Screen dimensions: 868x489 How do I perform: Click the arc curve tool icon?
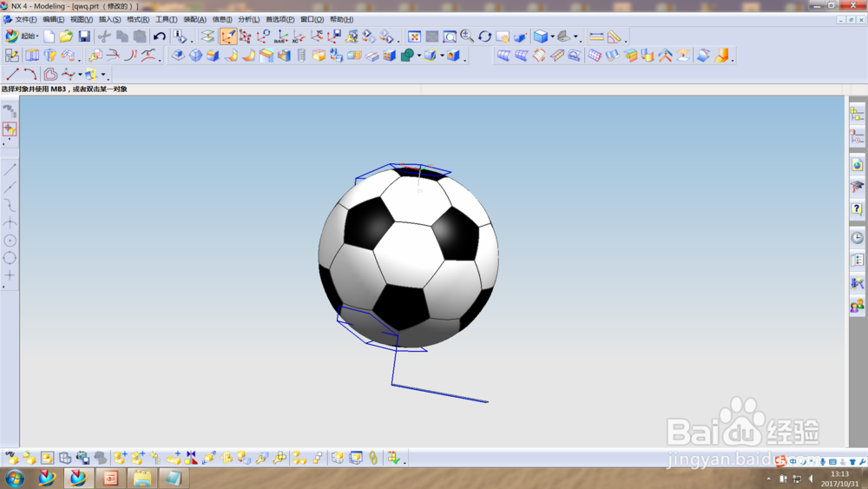tap(30, 74)
